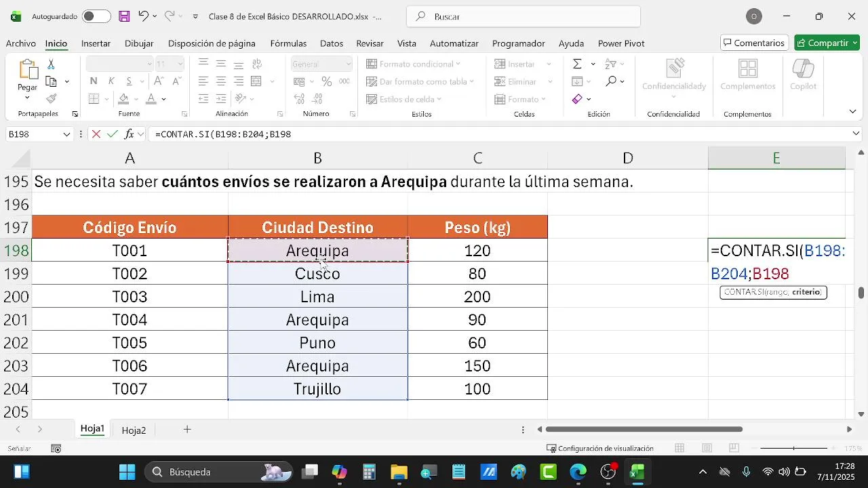
Task: Toggle the Autoguardado switch
Action: [96, 16]
